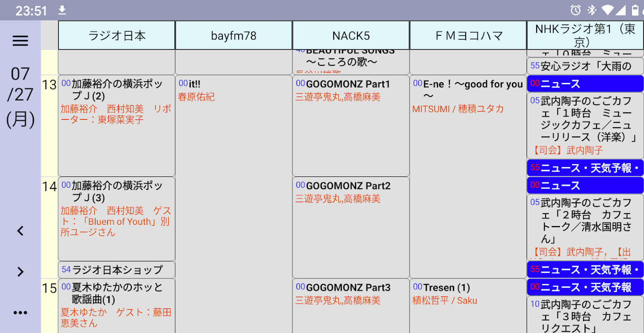The width and height of the screenshot is (644, 333).
Task: Select the 15 hour row label
Action: pos(49,288)
